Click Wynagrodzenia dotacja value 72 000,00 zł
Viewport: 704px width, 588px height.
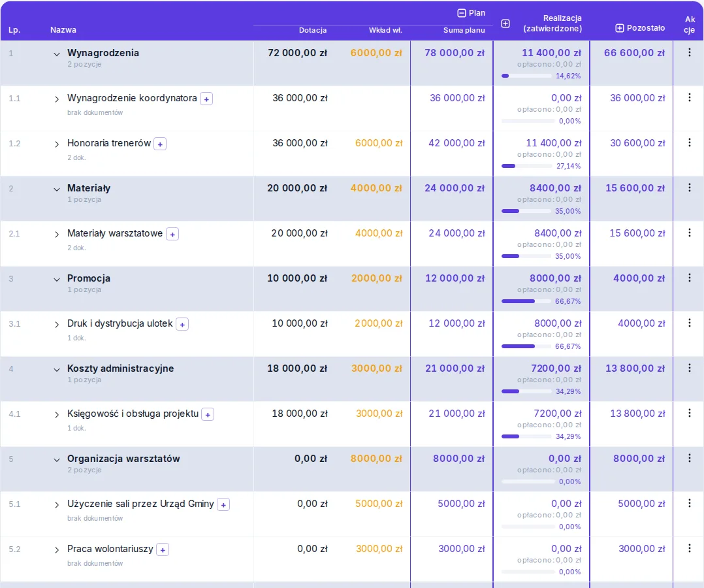[x=298, y=52]
